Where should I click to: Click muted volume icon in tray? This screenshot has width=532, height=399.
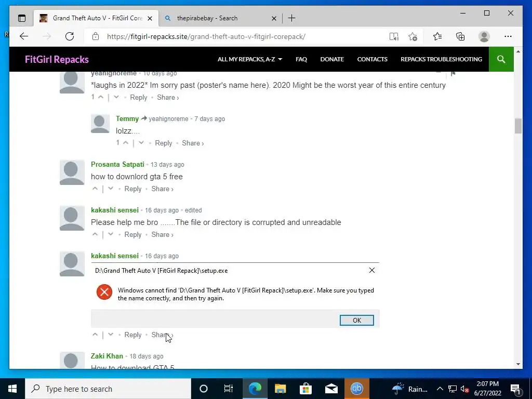[465, 389]
